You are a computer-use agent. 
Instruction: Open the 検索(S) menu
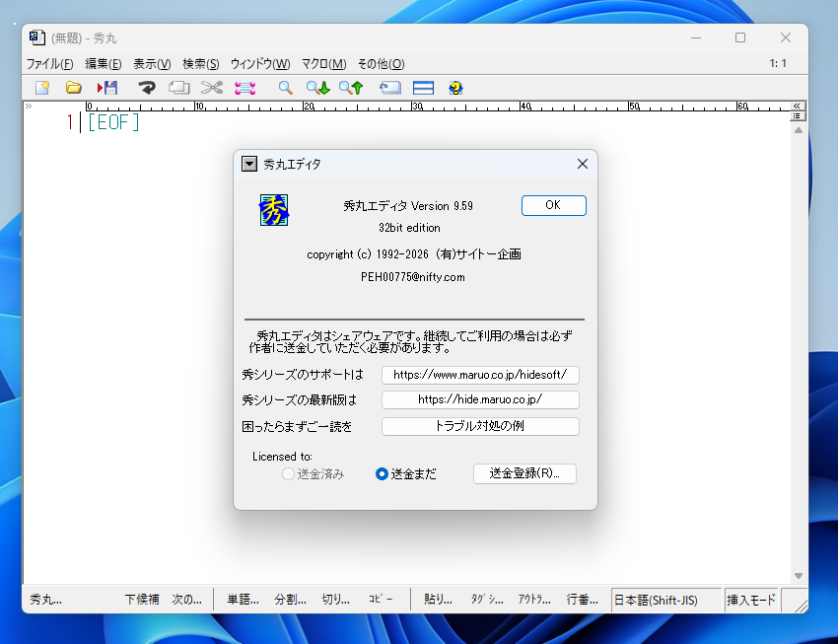pyautogui.click(x=200, y=64)
